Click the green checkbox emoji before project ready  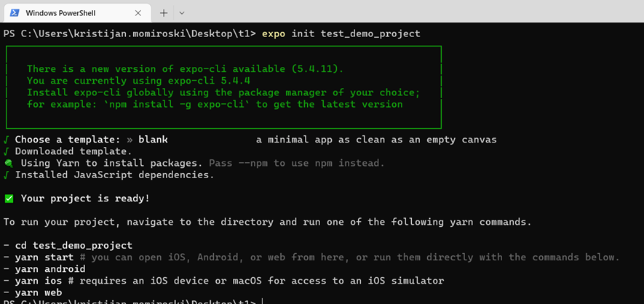(9, 199)
